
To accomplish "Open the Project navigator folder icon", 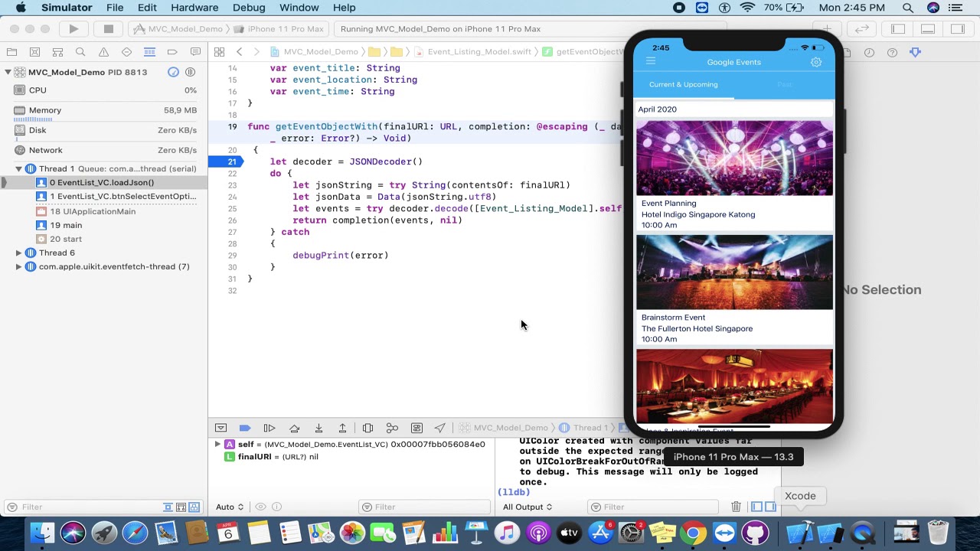I will [x=11, y=52].
